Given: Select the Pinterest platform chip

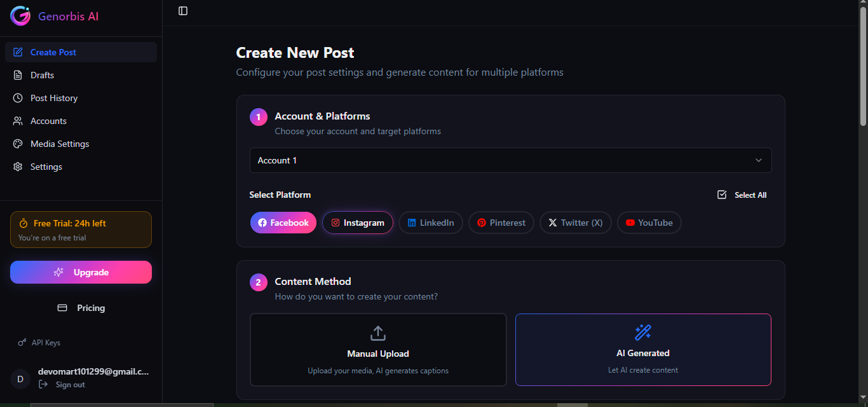Looking at the screenshot, I should point(501,222).
